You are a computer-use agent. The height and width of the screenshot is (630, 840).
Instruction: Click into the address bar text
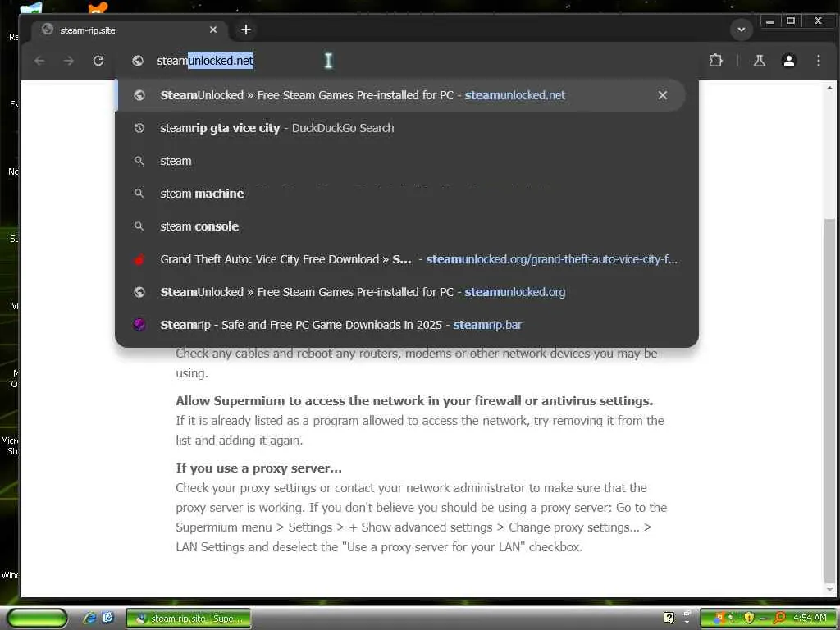pos(205,61)
